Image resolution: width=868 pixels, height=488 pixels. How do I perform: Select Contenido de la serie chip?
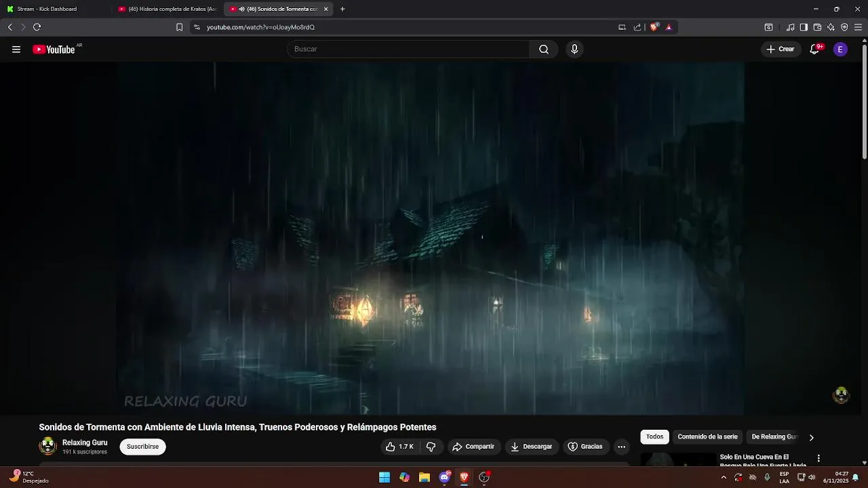point(707,437)
